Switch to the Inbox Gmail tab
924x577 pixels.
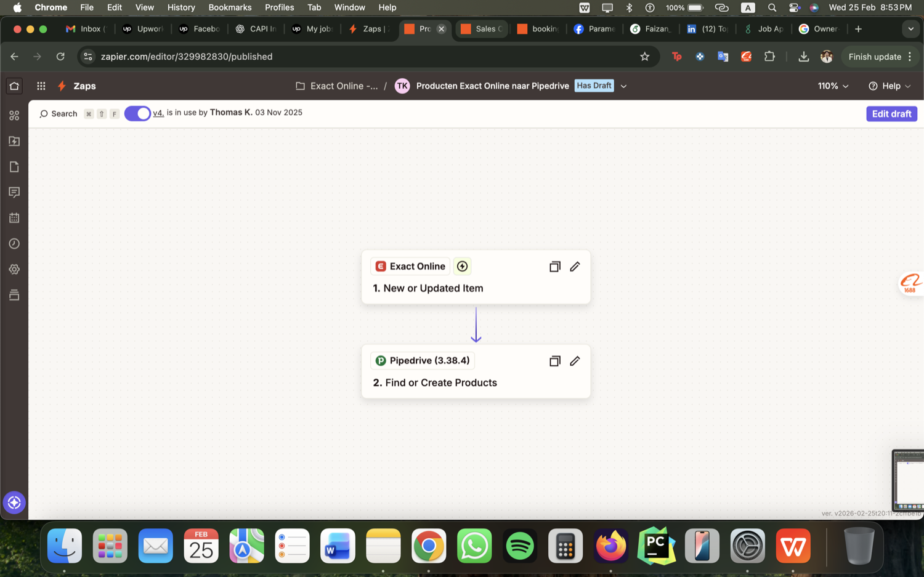(x=86, y=29)
